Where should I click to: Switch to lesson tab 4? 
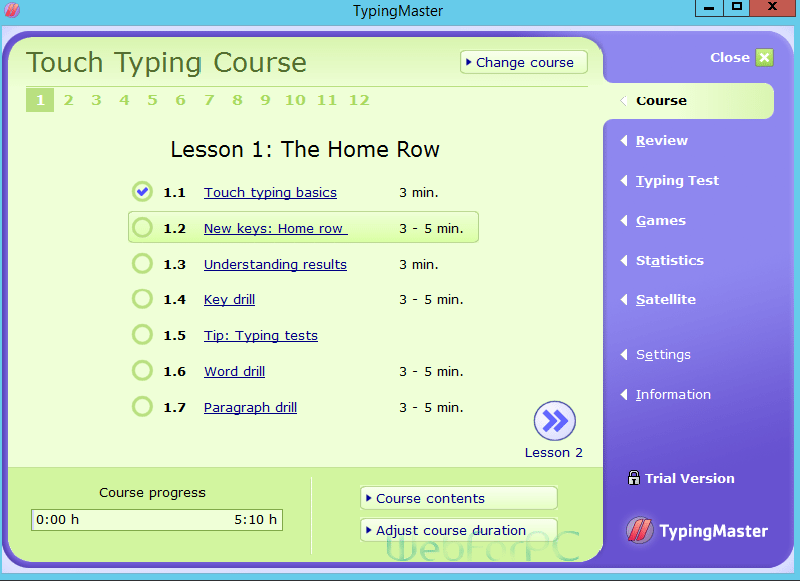[124, 100]
